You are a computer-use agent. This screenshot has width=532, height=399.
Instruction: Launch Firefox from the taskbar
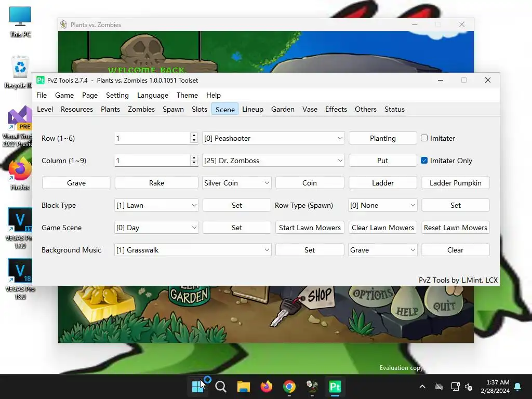(267, 387)
